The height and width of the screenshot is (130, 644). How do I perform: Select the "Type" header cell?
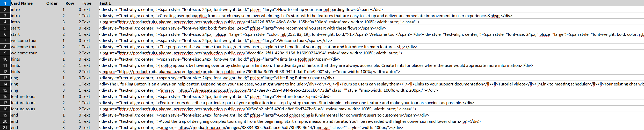(x=86, y=3)
